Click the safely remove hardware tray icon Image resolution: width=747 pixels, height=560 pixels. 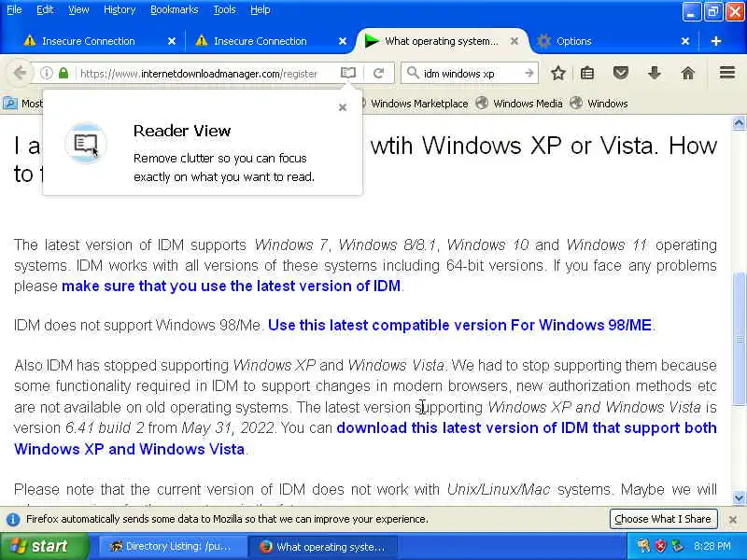[678, 546]
